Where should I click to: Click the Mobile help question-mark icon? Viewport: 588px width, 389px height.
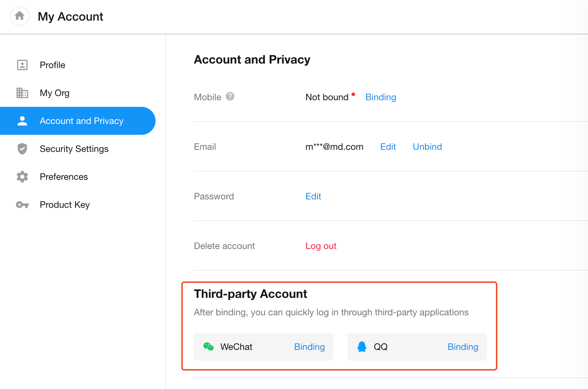point(230,96)
